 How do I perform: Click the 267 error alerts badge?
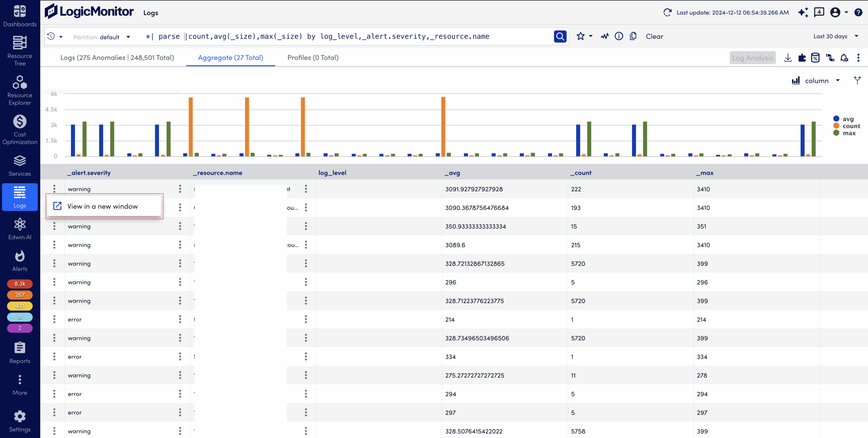tap(20, 295)
